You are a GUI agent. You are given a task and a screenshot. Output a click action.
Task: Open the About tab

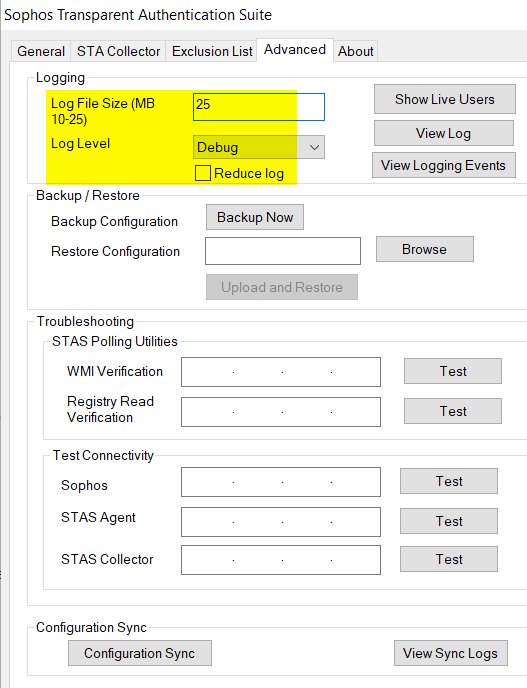pos(355,51)
